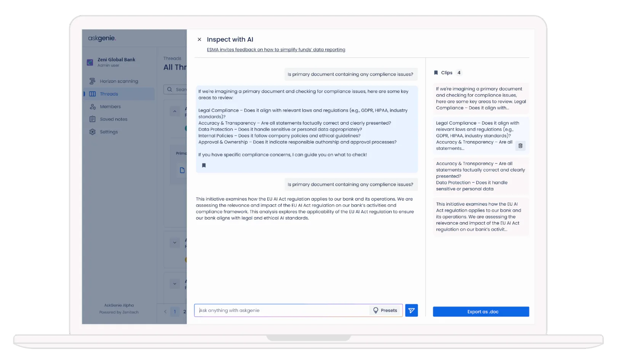The height and width of the screenshot is (364, 617).
Task: Click the Zeni Global Bank logo icon
Action: tap(90, 62)
